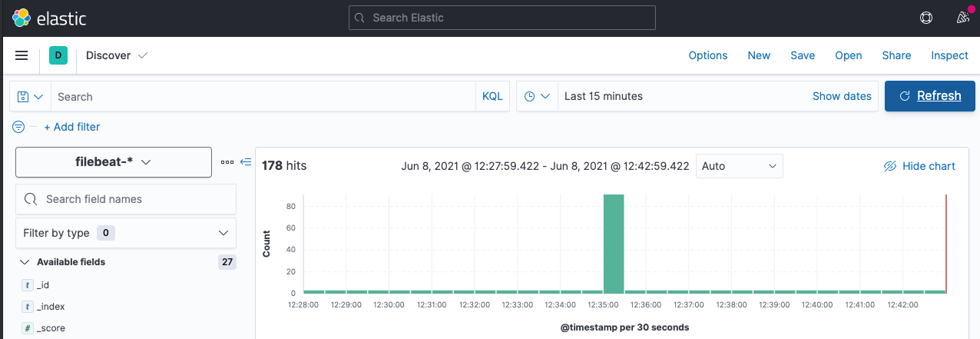
Task: Open the filter options circle icon
Action: [18, 127]
